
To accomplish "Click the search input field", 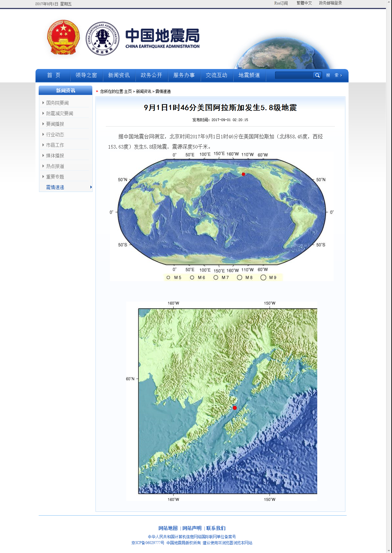I will 294,75.
